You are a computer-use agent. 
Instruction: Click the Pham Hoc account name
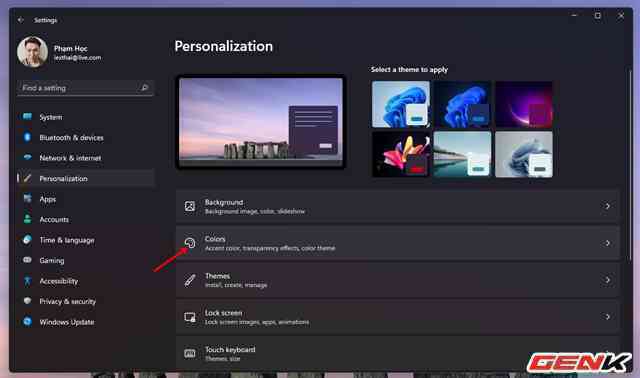tap(71, 48)
